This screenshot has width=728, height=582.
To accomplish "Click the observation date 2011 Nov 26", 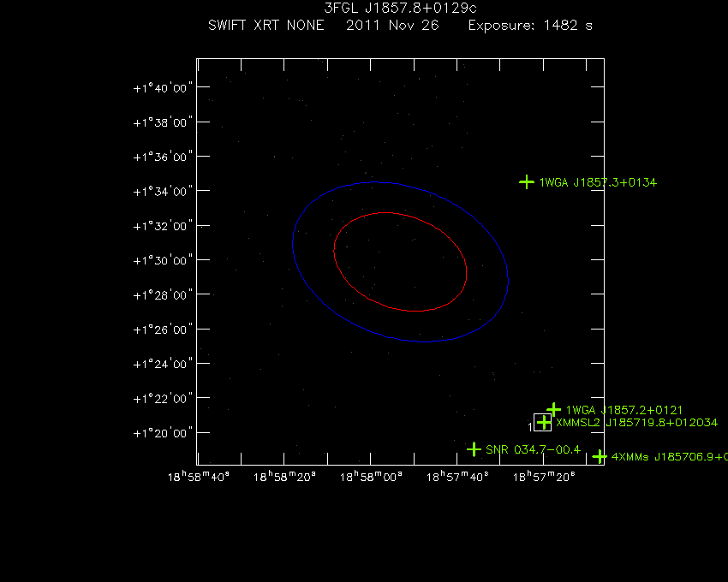I will pyautogui.click(x=392, y=25).
